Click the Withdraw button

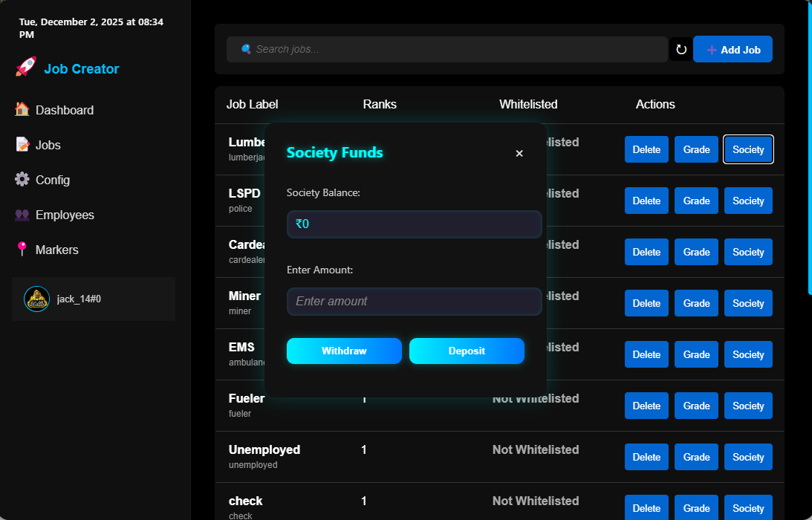click(345, 351)
